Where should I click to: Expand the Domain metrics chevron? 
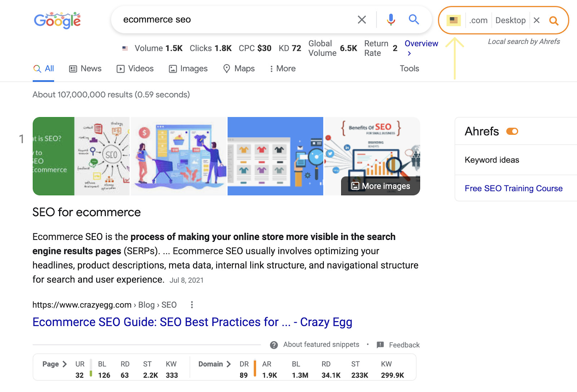229,364
